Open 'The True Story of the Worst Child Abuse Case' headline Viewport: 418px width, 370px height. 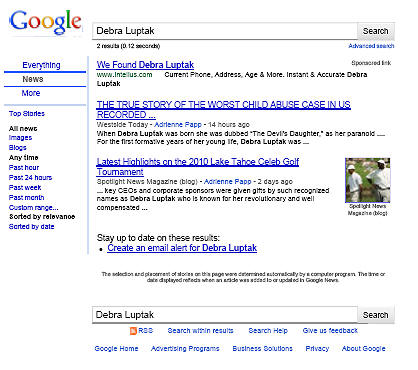pos(223,110)
